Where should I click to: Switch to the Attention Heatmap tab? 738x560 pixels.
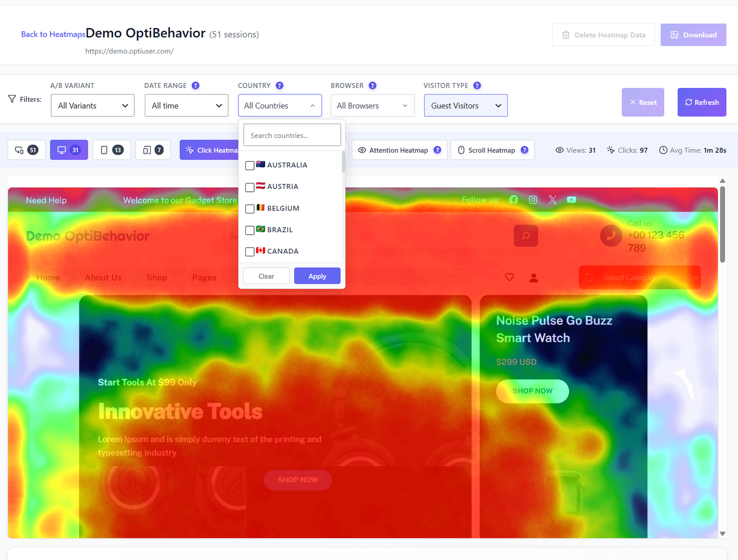pos(399,150)
